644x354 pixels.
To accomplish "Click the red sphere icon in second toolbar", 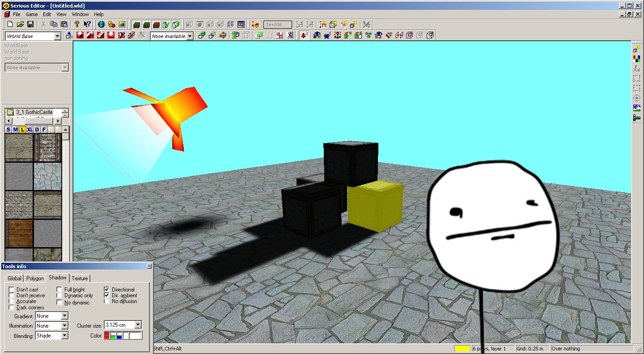I will pos(110,35).
